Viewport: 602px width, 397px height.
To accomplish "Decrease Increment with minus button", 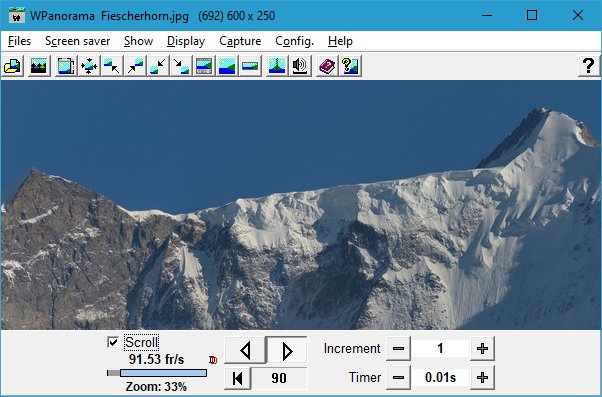I will (398, 349).
